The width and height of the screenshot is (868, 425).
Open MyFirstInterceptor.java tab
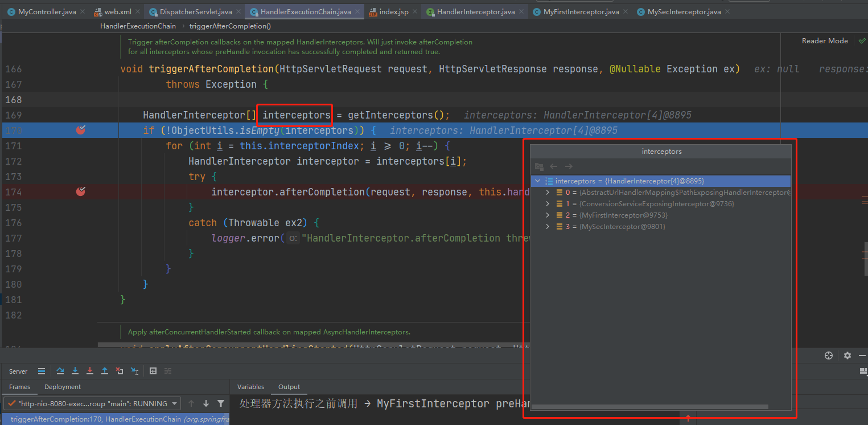tap(581, 11)
